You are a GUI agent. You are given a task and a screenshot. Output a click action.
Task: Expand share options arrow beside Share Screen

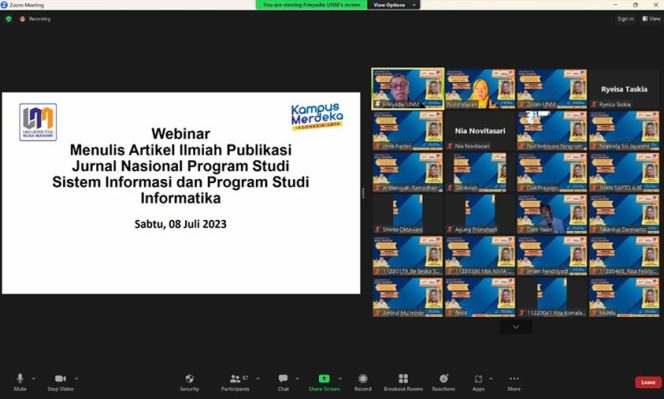pos(340,378)
